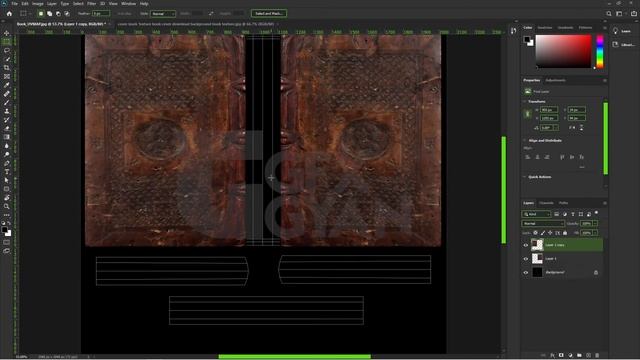Viewport: 640px width, 360px height.
Task: Hide the Background layer
Action: pyautogui.click(x=526, y=272)
